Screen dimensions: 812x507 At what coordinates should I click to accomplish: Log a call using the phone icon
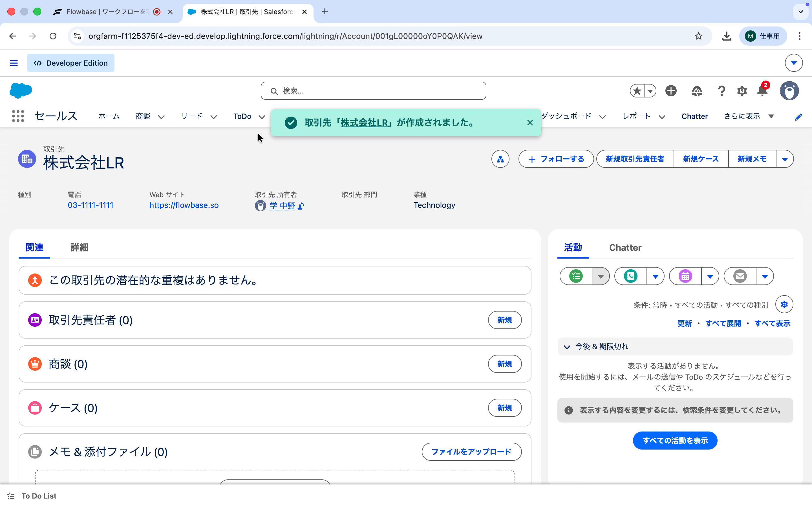pyautogui.click(x=630, y=276)
